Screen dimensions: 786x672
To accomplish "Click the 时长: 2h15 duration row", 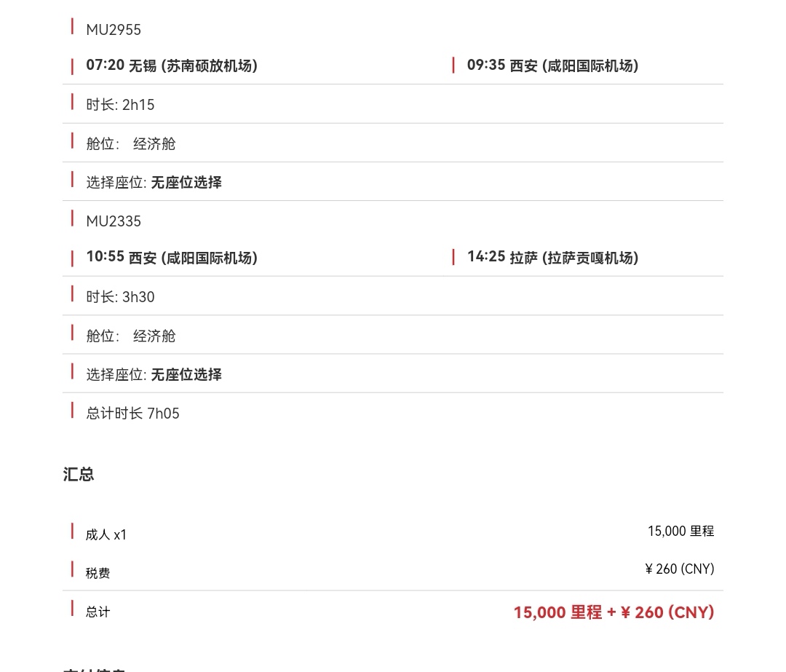I will click(393, 104).
